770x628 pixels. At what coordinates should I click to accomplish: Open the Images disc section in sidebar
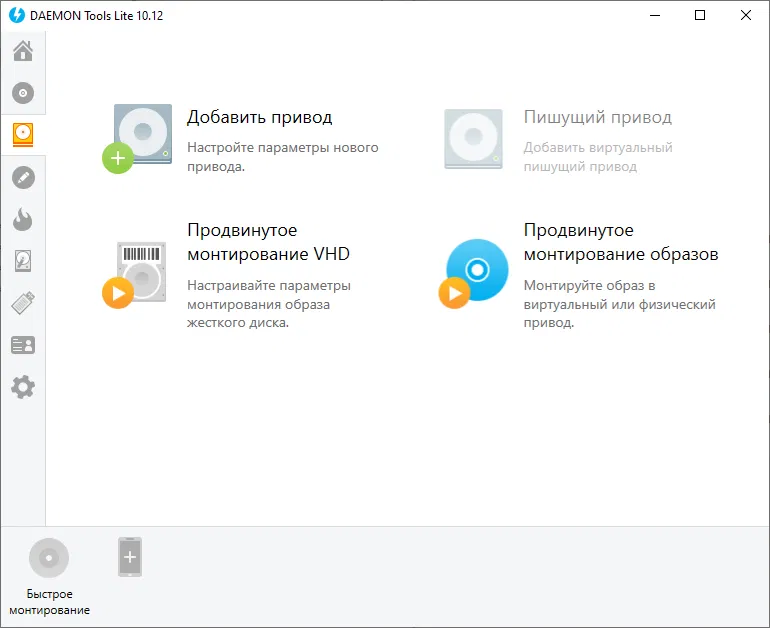[x=23, y=93]
